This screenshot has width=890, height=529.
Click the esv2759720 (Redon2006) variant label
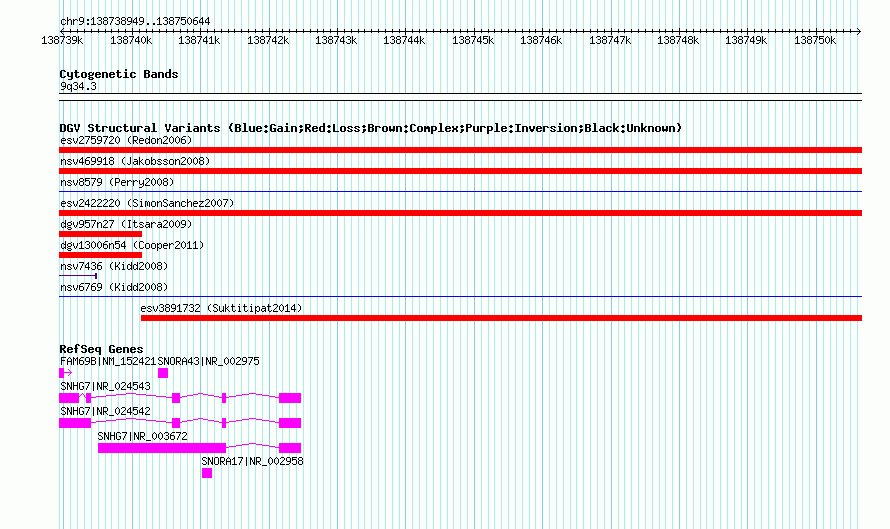click(126, 140)
